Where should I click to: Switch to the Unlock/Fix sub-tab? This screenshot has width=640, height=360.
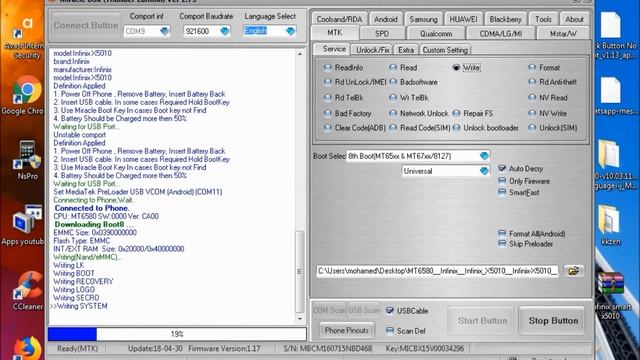pyautogui.click(x=372, y=50)
